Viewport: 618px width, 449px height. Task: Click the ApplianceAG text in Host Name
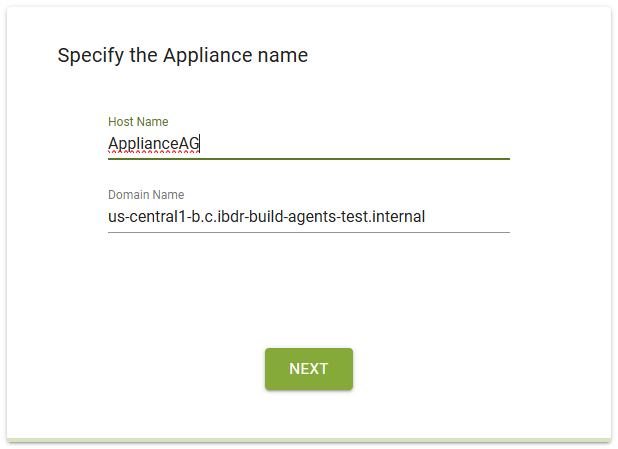153,144
